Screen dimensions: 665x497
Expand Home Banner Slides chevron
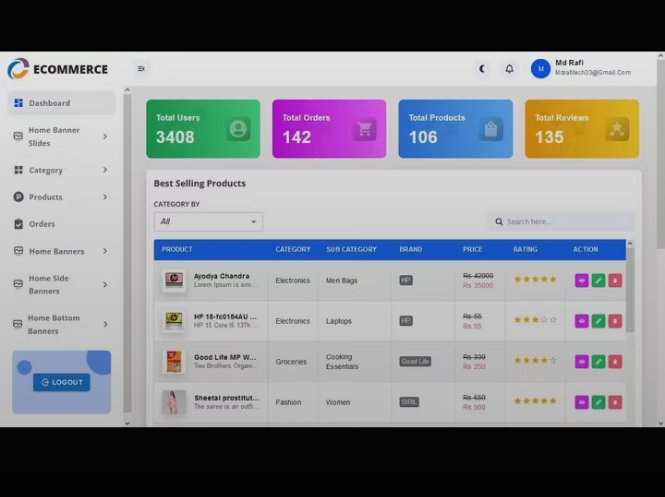(105, 136)
